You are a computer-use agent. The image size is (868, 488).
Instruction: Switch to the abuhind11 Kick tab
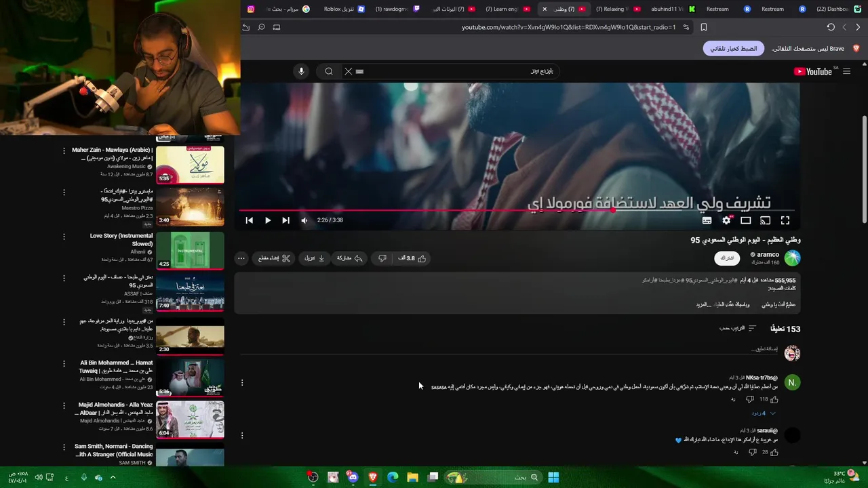(x=673, y=9)
